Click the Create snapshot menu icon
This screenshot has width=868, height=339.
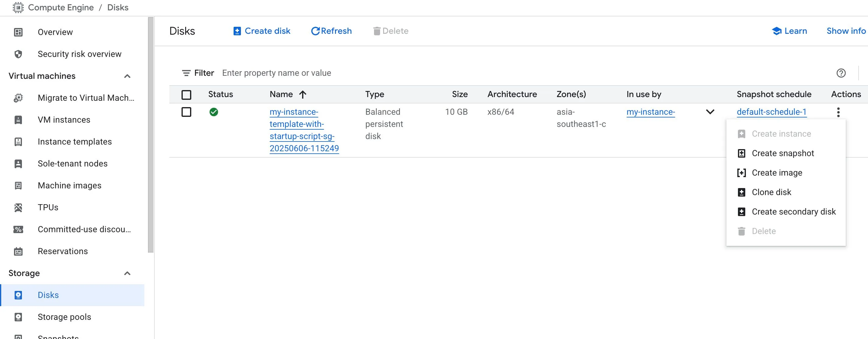(x=741, y=153)
